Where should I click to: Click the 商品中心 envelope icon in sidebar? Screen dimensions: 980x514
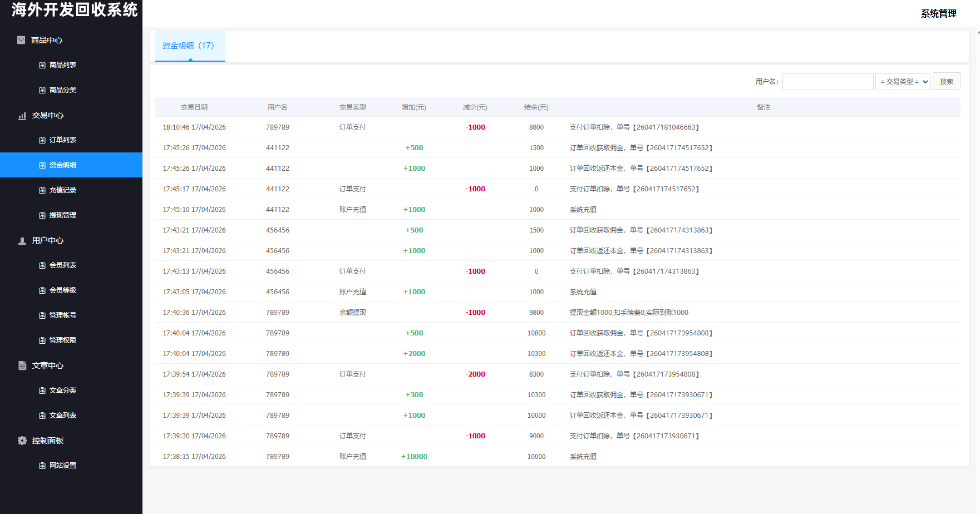point(21,39)
